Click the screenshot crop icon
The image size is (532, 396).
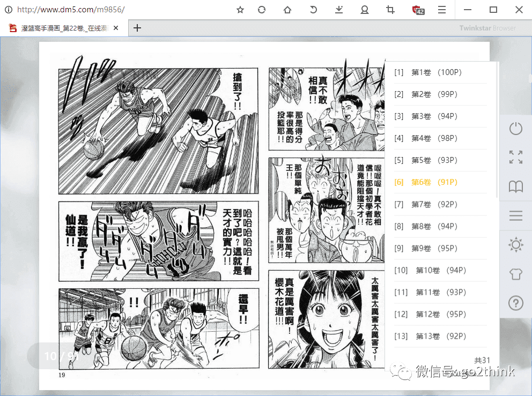(x=390, y=10)
